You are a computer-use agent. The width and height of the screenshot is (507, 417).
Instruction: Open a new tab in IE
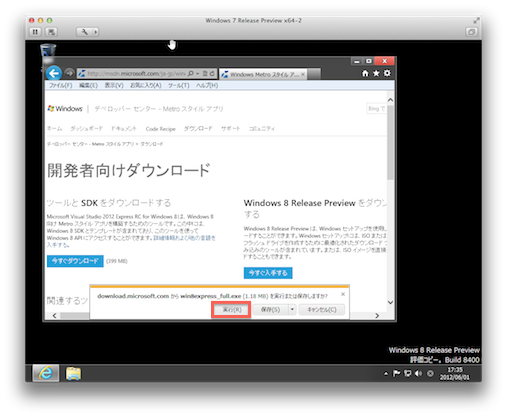pyautogui.click(x=314, y=74)
